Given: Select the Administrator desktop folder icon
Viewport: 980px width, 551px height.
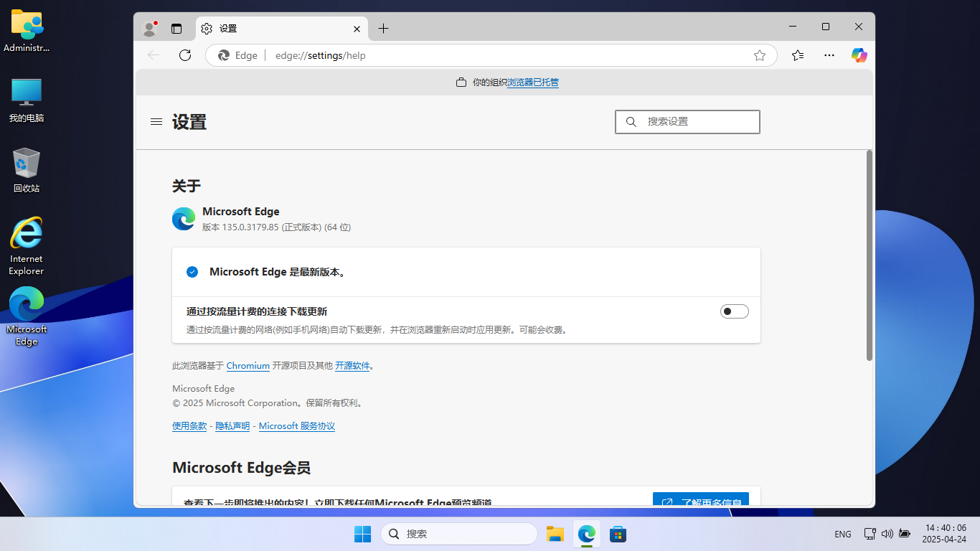Looking at the screenshot, I should (x=27, y=31).
